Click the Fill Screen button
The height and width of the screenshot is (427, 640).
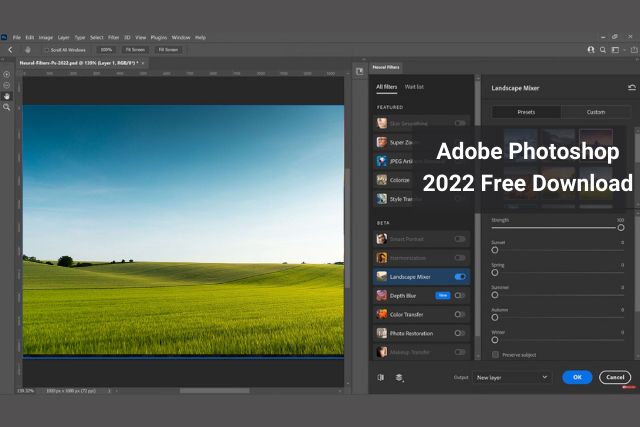tap(168, 50)
